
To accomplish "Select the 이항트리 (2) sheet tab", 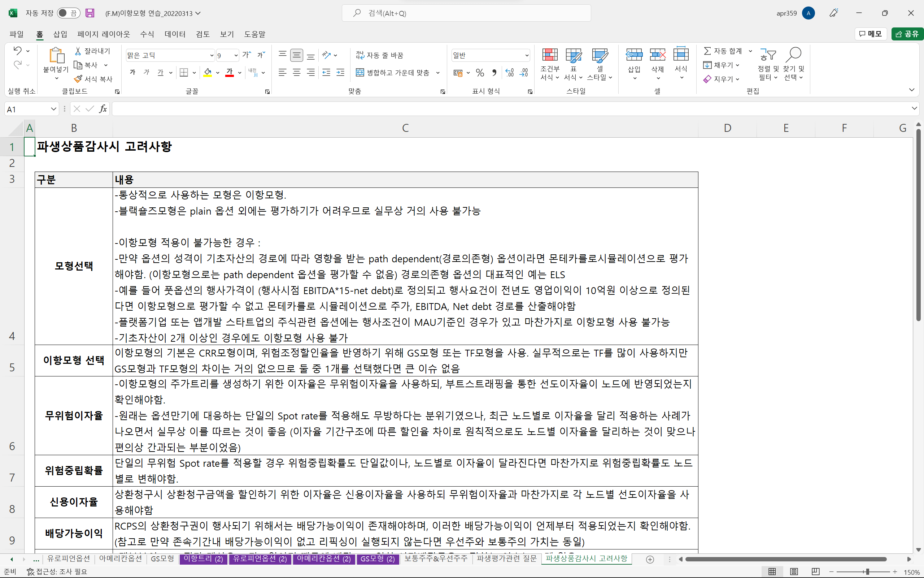I will click(203, 558).
